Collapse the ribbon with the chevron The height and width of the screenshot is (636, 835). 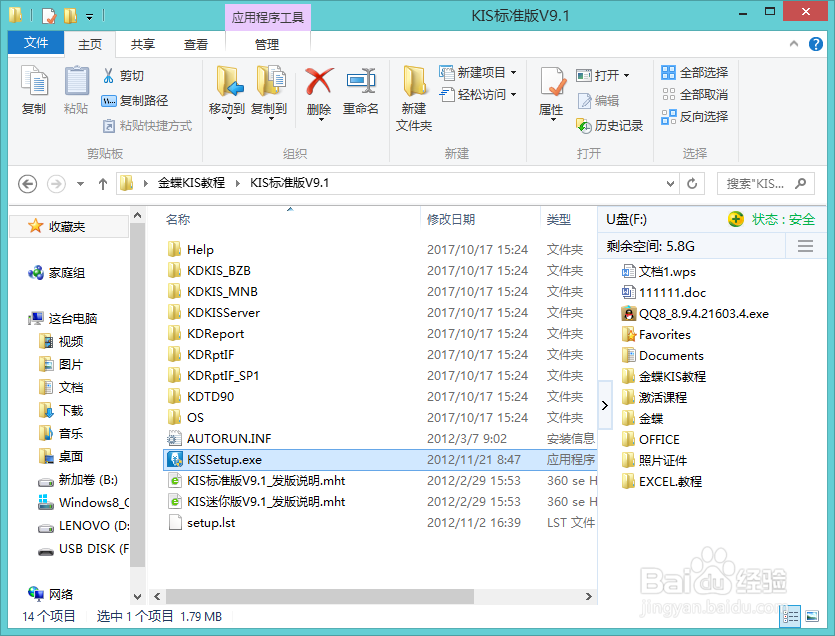click(793, 44)
